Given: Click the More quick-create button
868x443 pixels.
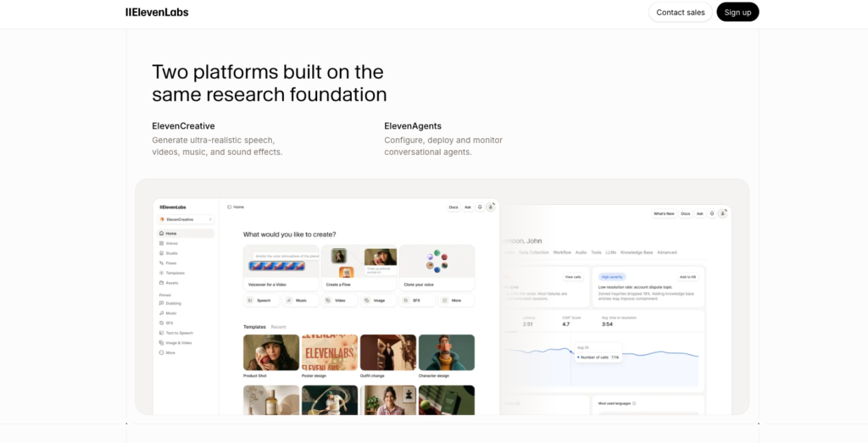Looking at the screenshot, I should 456,301.
